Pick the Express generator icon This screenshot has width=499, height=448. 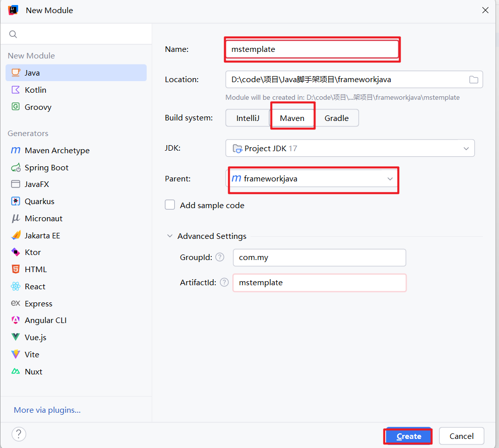click(16, 303)
